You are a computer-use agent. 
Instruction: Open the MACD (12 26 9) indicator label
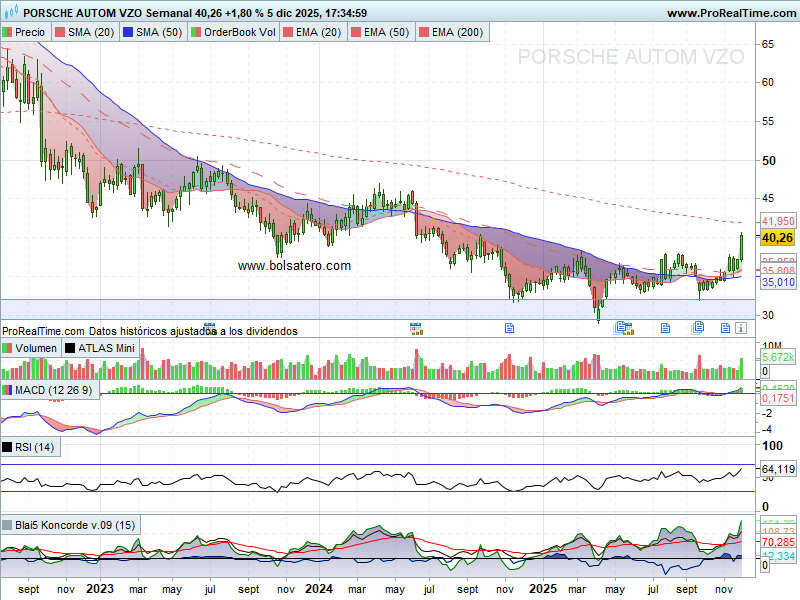click(x=50, y=390)
